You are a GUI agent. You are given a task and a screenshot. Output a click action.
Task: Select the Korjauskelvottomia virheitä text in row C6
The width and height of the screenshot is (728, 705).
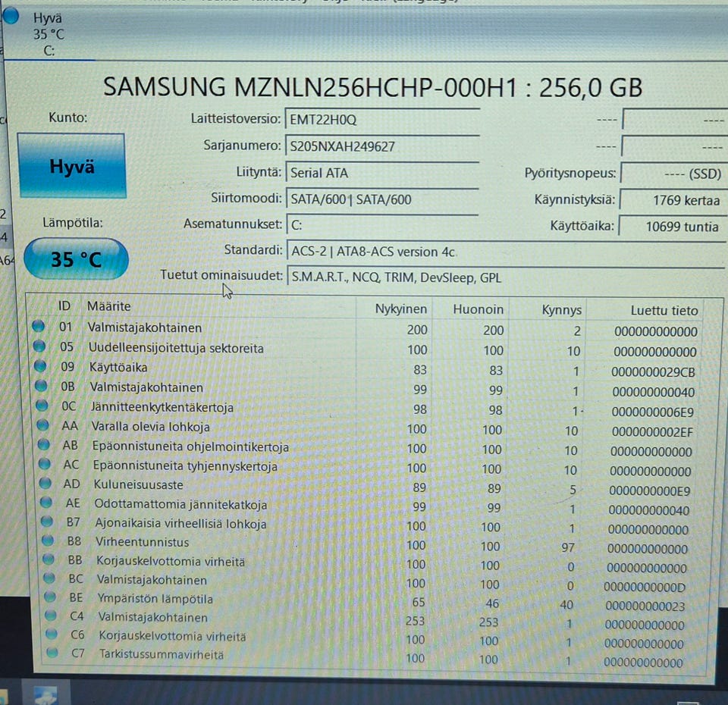click(172, 636)
